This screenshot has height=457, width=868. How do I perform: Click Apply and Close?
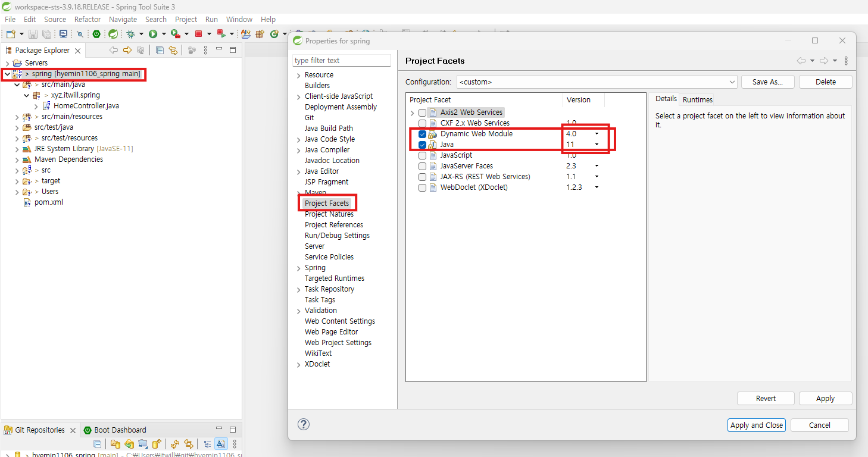[757, 425]
